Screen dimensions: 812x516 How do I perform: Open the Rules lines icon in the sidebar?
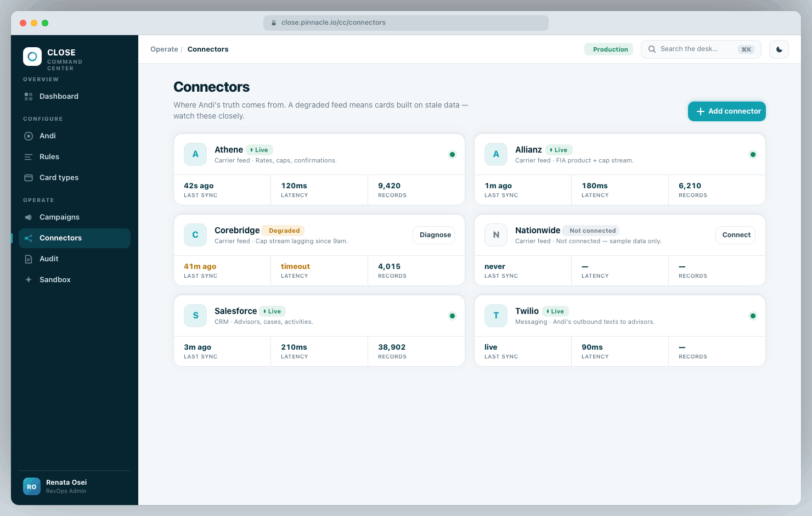(x=29, y=157)
